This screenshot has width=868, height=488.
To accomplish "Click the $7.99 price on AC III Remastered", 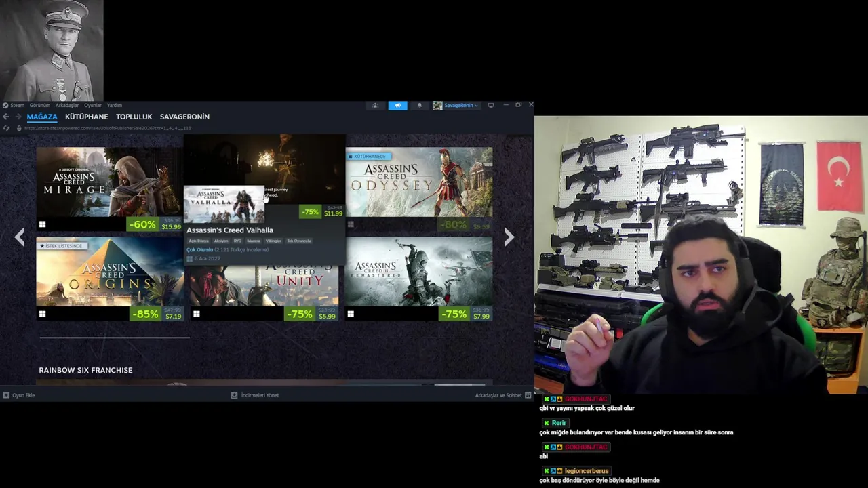I will [x=481, y=317].
